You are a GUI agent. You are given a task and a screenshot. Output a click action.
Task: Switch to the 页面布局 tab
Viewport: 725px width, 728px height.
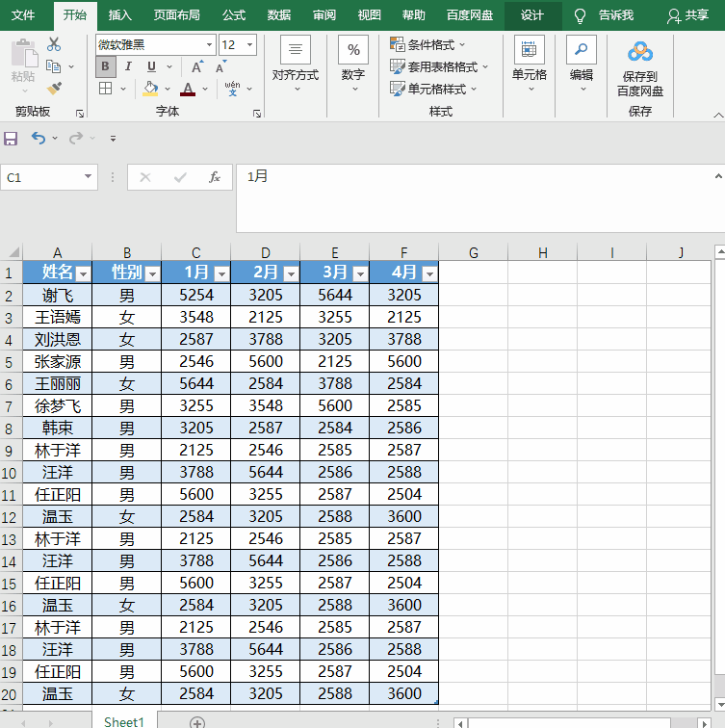tap(177, 15)
